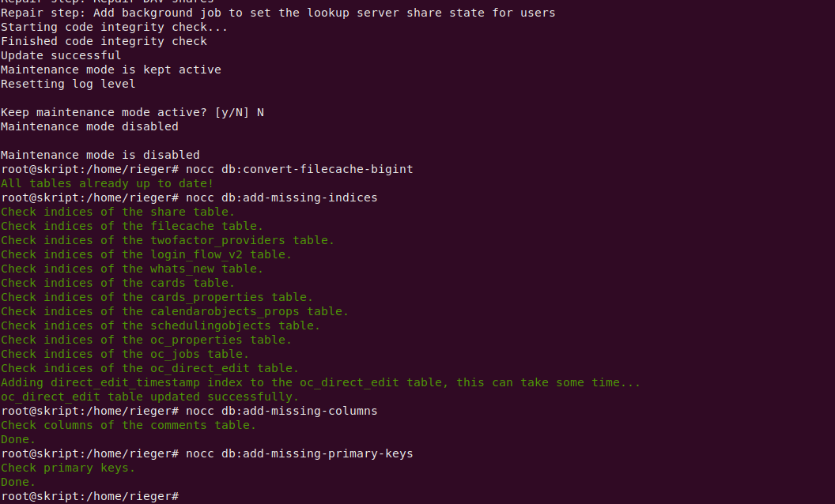The image size is (835, 504).
Task: Click the 'nocc db:convert-filecache-bigint' command
Action: pos(299,169)
